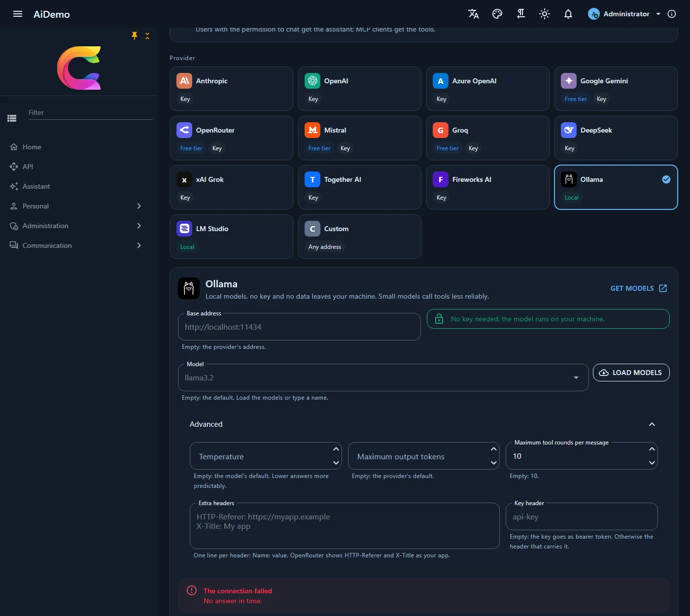Click the DeepSeek logo icon
Image resolution: width=690 pixels, height=616 pixels.
[x=569, y=130]
